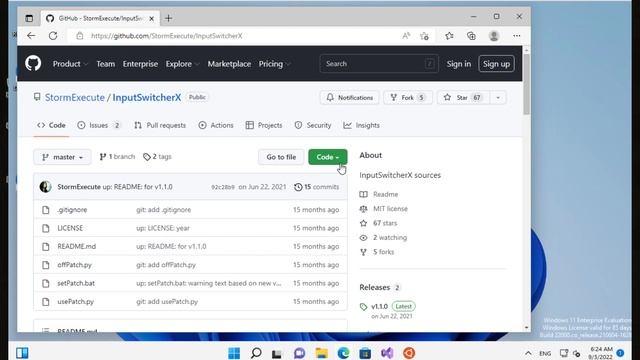The image size is (640, 360).
Task: Click the Notifications button
Action: 349,98
